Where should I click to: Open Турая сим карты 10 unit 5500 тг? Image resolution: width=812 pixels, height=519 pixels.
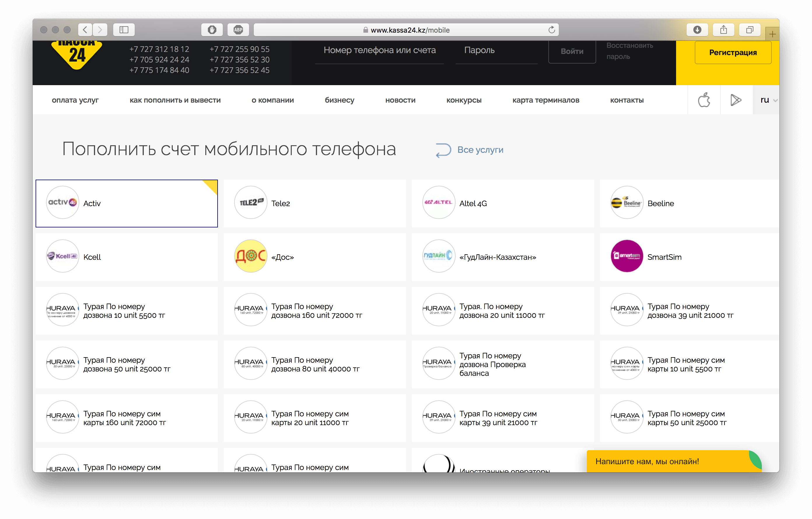[x=689, y=364]
